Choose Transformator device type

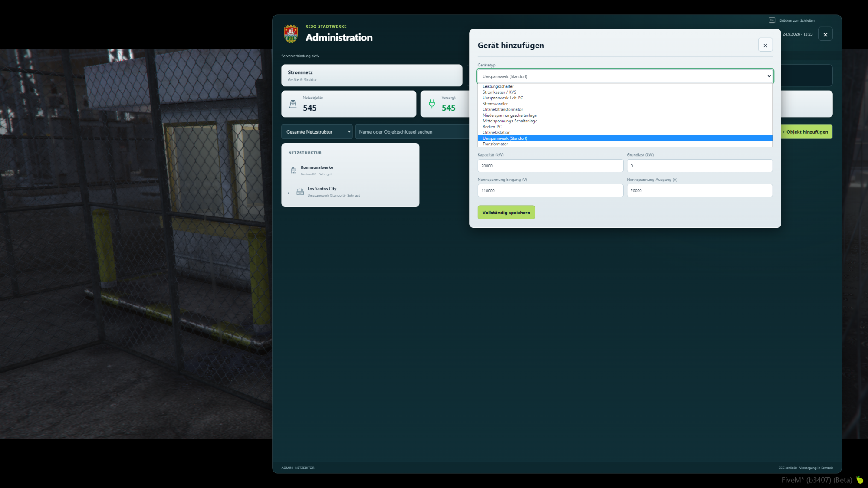(625, 144)
